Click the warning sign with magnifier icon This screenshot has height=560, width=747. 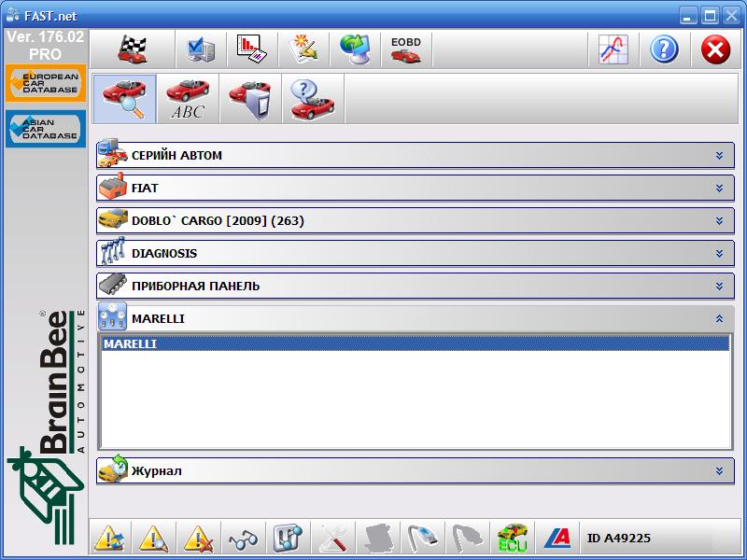click(154, 539)
